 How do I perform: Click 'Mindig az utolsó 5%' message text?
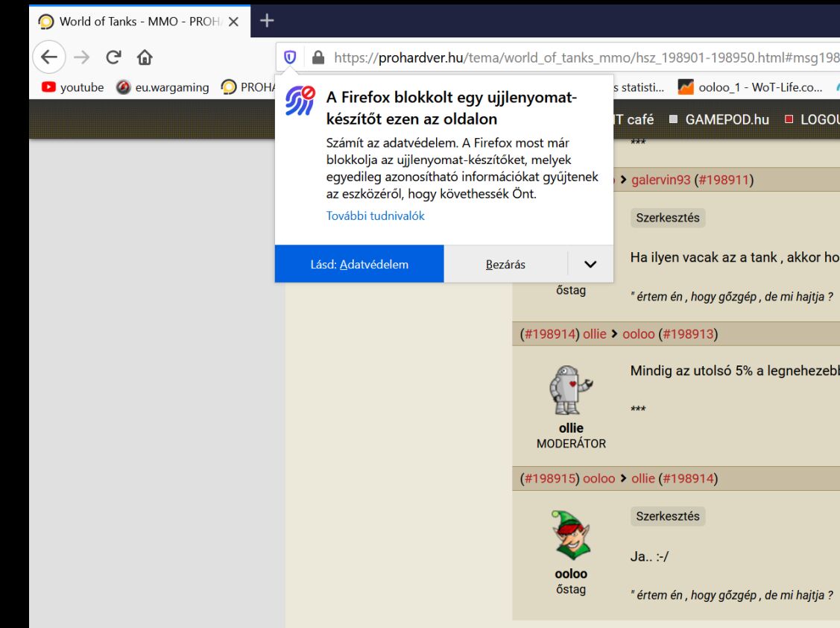point(734,371)
